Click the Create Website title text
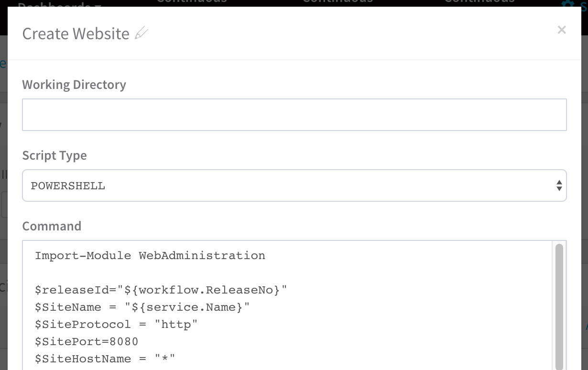The image size is (588, 370). tap(76, 34)
